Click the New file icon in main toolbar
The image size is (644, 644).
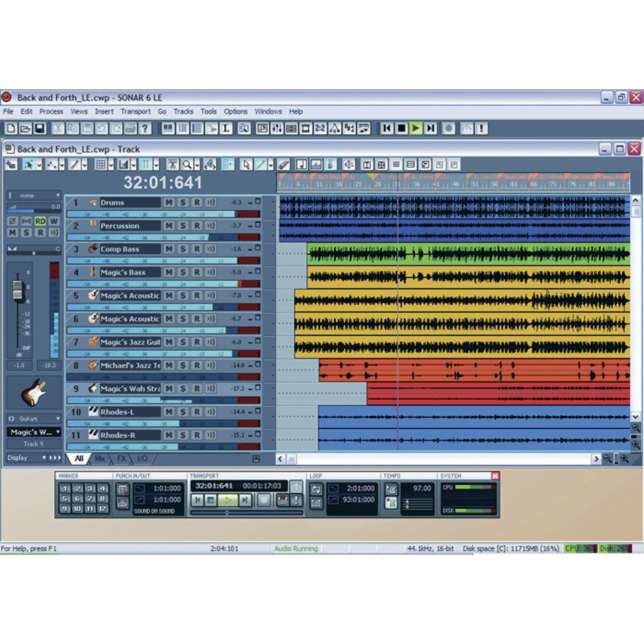tap(11, 128)
